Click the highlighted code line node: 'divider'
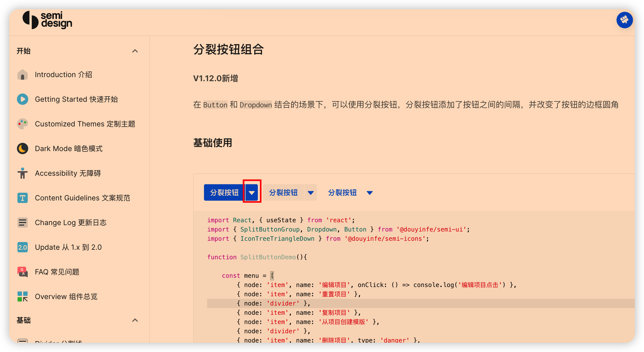 [421, 303]
